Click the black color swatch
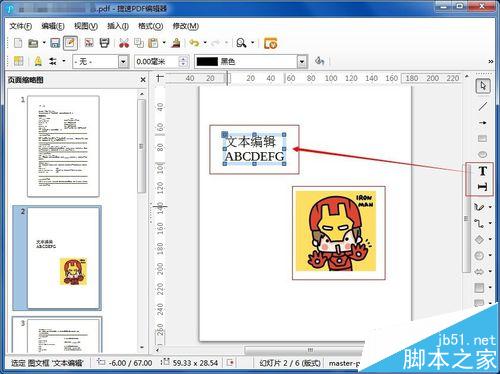Screen dimensions: 500x374 click(207, 62)
